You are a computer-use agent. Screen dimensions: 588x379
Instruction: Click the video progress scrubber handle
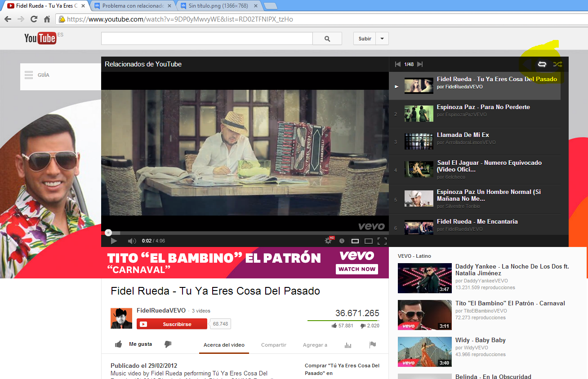click(x=108, y=233)
